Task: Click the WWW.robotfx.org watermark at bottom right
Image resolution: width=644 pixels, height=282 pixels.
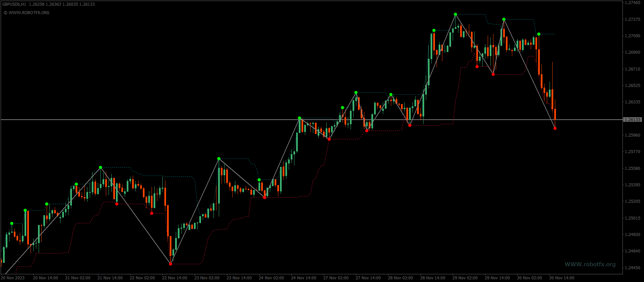Action: [x=590, y=264]
